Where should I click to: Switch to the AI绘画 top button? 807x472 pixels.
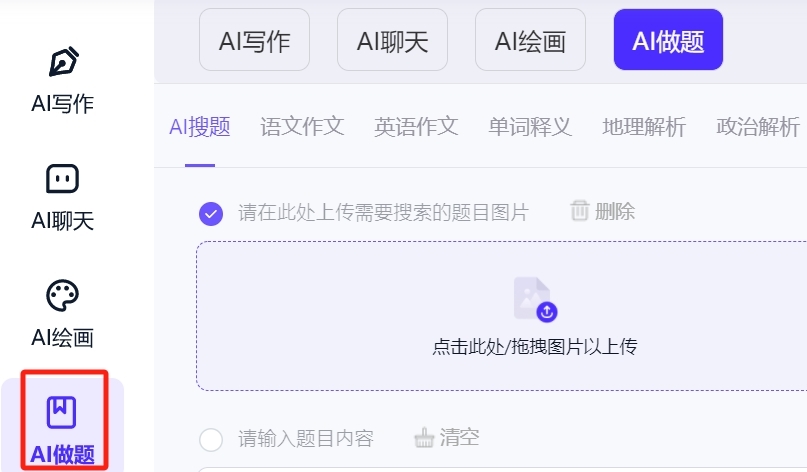530,40
